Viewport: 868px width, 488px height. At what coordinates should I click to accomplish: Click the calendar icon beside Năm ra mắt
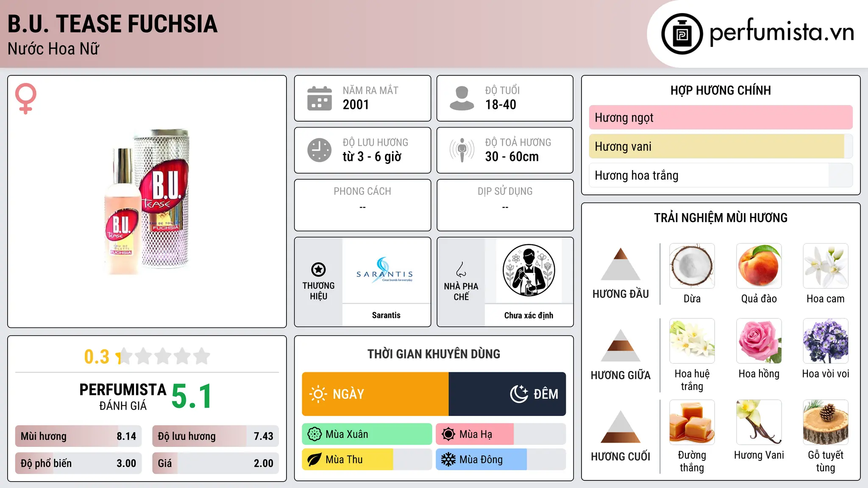pyautogui.click(x=320, y=98)
